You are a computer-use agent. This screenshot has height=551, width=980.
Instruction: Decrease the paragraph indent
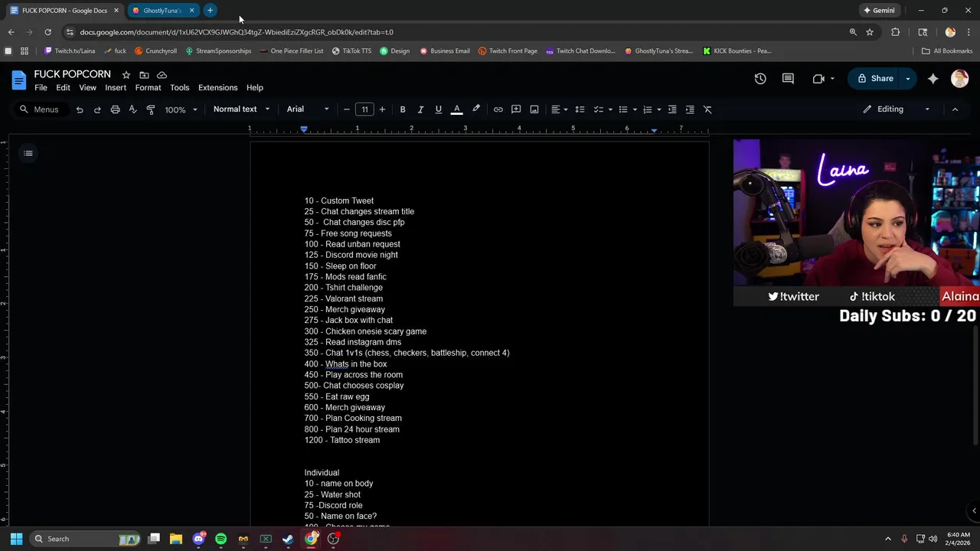(x=672, y=109)
